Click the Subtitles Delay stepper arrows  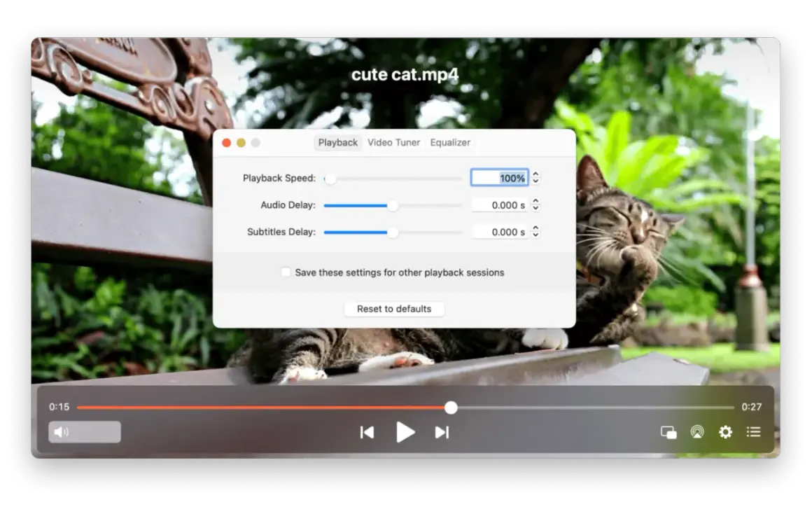coord(535,232)
